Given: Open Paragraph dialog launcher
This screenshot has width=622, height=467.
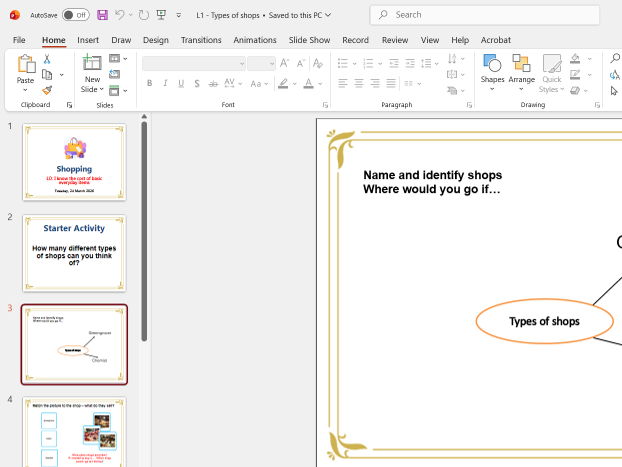Looking at the screenshot, I should tap(469, 105).
